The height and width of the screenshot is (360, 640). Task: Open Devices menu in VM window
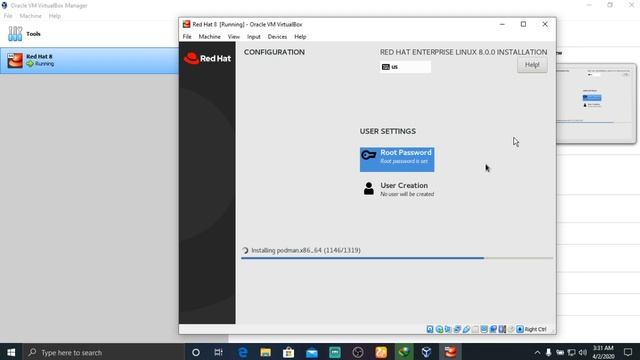click(277, 37)
